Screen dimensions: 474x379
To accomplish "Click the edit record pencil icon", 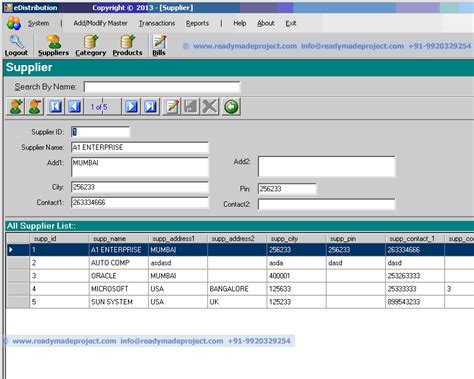I will point(172,107).
